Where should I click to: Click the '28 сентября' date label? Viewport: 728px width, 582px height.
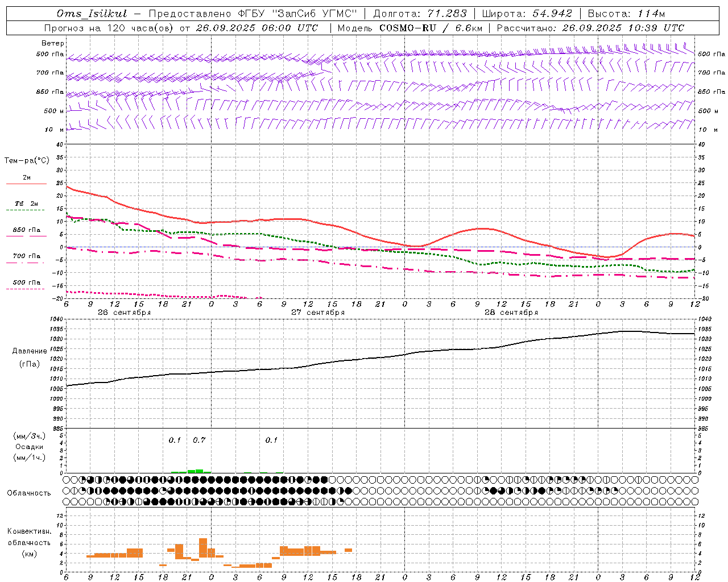pyautogui.click(x=511, y=313)
